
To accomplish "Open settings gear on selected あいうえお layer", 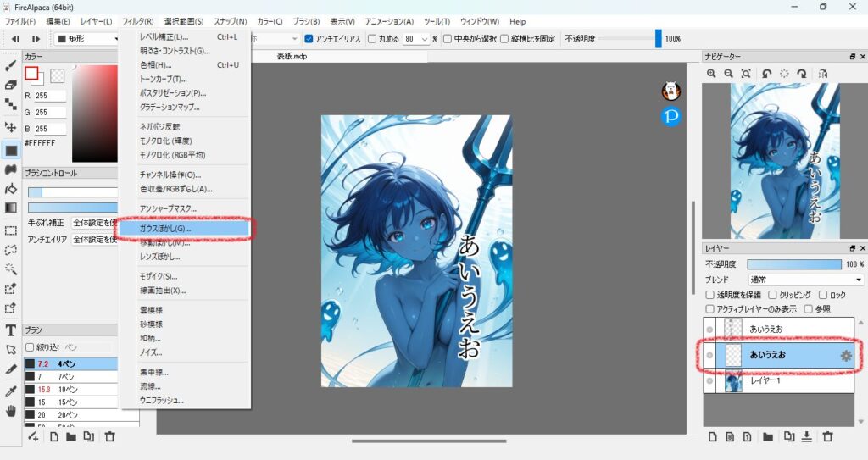I will click(845, 356).
